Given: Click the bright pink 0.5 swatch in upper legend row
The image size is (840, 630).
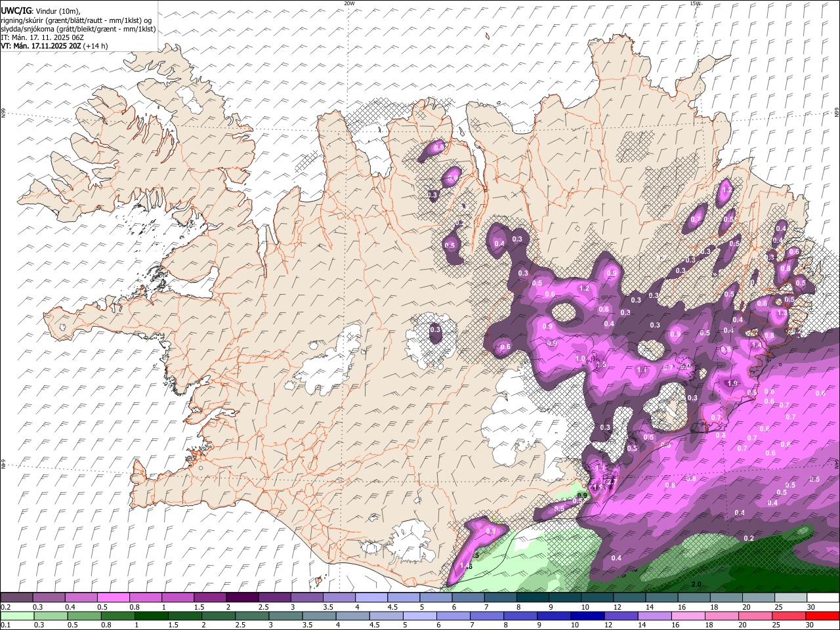Looking at the screenshot, I should (113, 597).
